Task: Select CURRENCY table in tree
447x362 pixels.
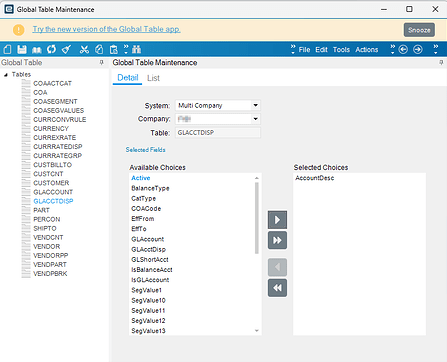Action: click(51, 129)
